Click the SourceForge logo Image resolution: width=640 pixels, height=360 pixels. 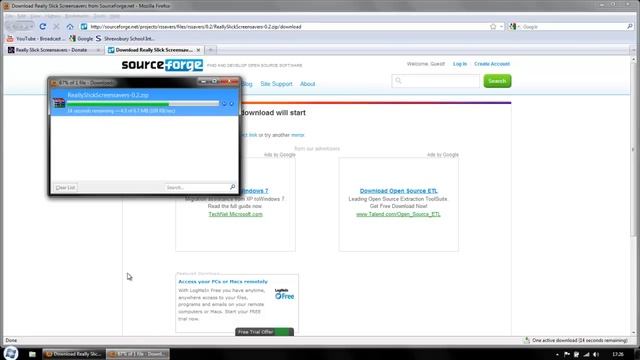tap(162, 65)
